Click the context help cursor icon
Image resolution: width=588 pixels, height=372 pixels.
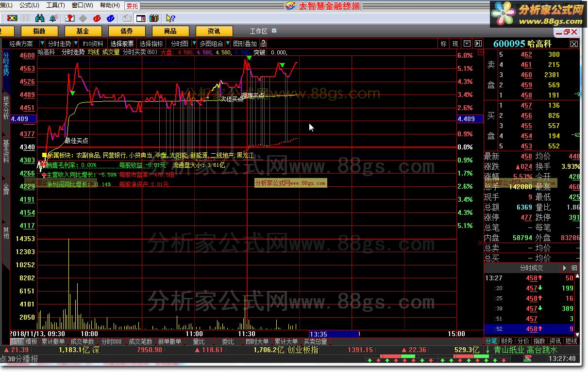click(x=170, y=18)
